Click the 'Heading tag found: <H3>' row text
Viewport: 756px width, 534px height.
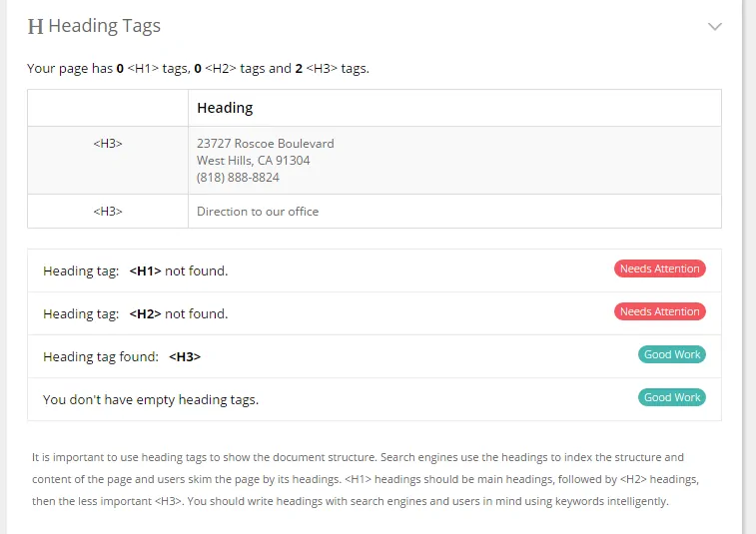122,356
